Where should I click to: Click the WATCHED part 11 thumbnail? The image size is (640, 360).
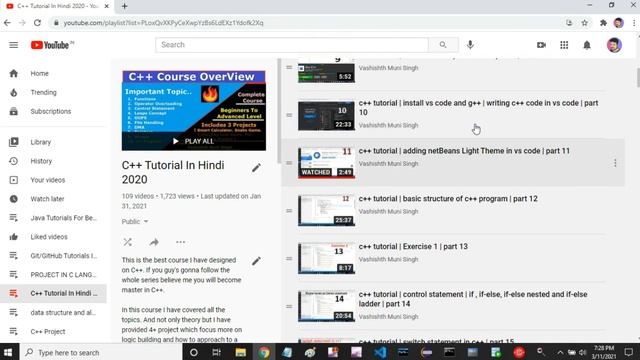326,163
